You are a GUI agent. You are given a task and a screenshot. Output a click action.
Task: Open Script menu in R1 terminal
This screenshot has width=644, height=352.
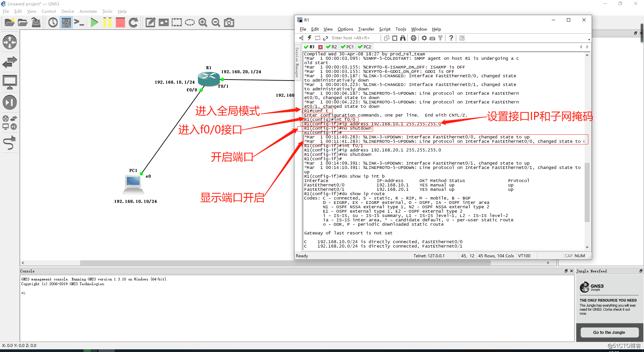pos(385,29)
